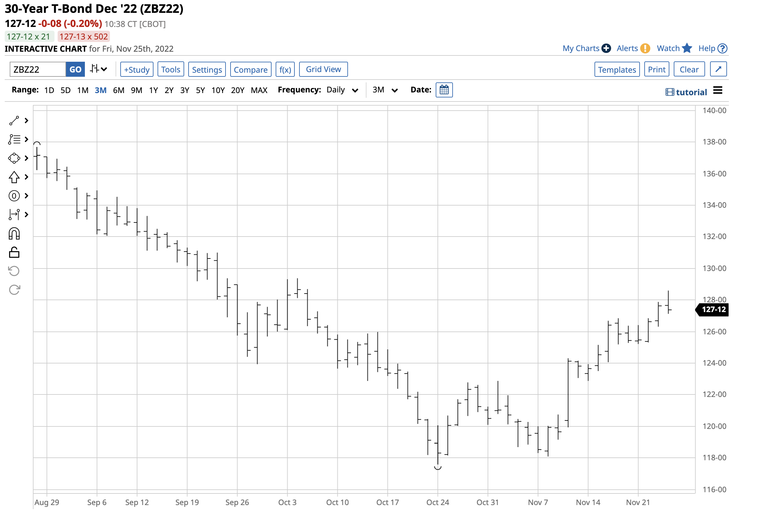This screenshot has width=758, height=532.
Task: Click the undo arrow icon
Action: point(14,271)
